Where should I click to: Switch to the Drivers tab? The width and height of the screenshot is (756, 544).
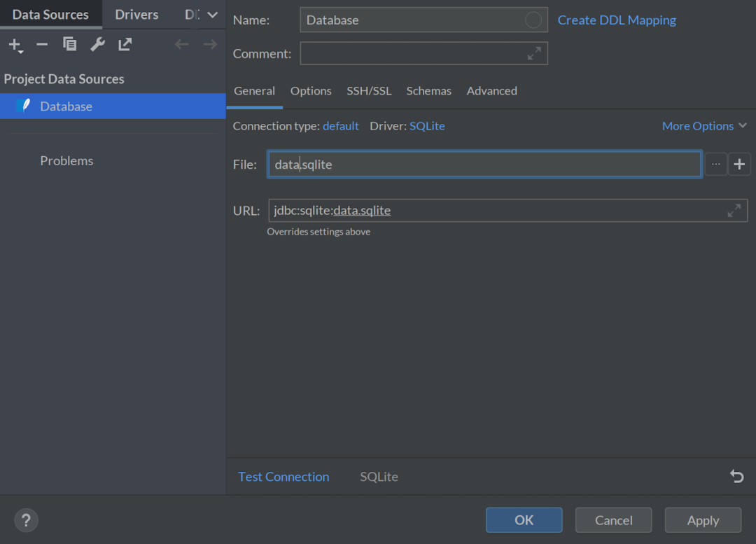point(136,15)
